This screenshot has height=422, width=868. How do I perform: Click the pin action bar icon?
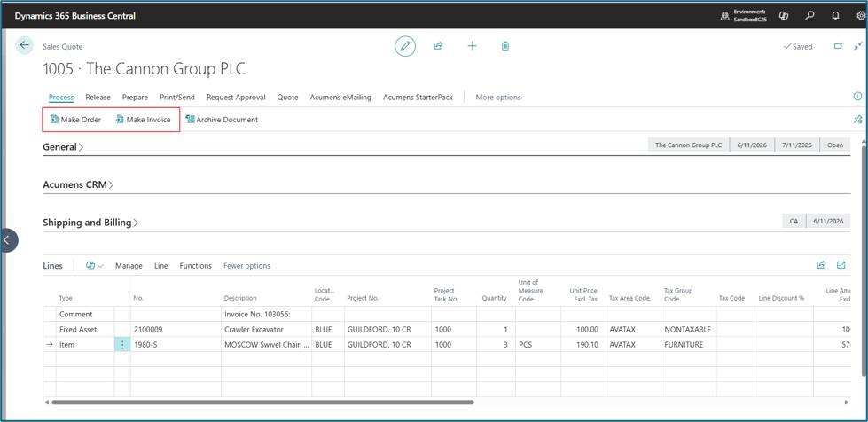858,119
